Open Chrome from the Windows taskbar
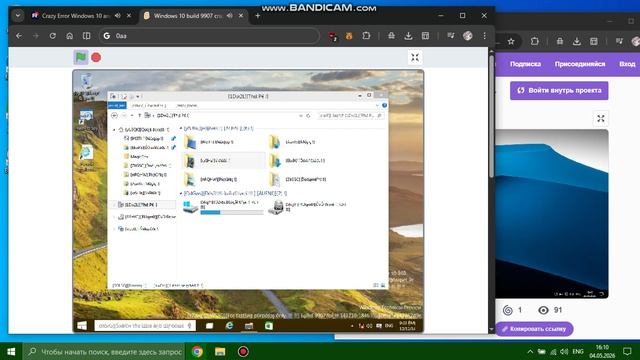 tap(197, 351)
